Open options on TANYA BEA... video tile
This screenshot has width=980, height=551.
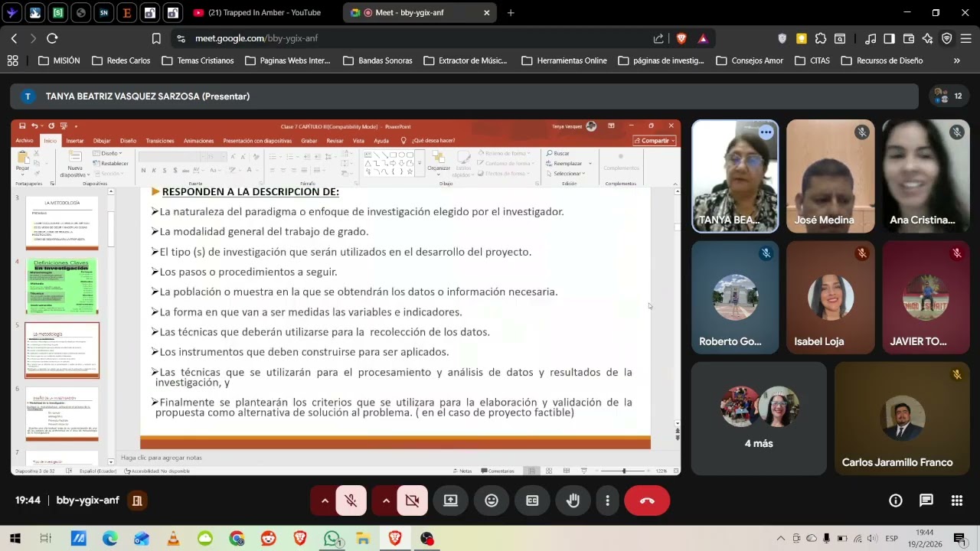click(x=766, y=132)
